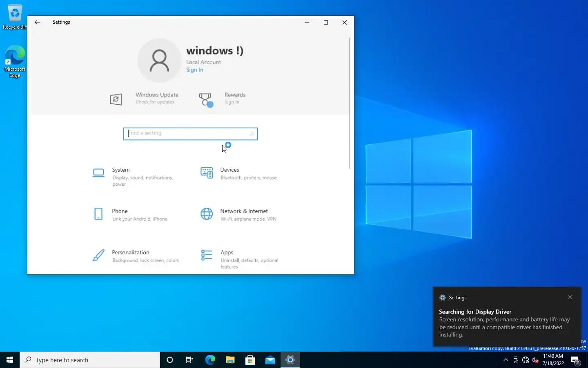The height and width of the screenshot is (368, 588).
Task: Click the System category title
Action: pos(121,170)
